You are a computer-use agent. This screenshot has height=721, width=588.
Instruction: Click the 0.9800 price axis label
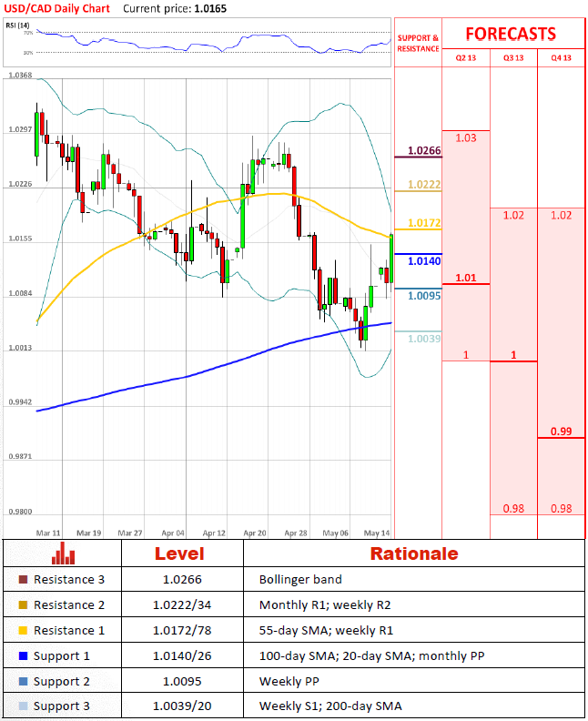[20, 512]
